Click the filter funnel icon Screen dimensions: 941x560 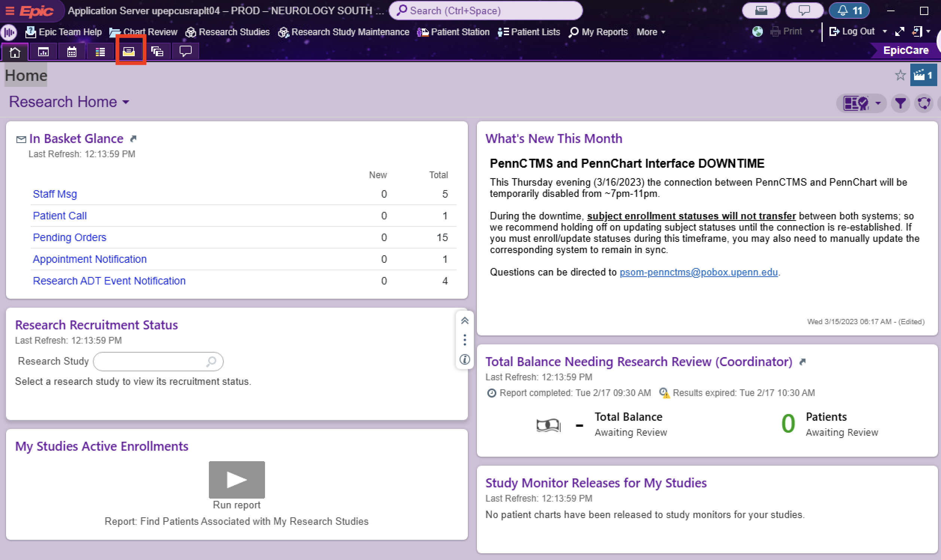pyautogui.click(x=900, y=103)
